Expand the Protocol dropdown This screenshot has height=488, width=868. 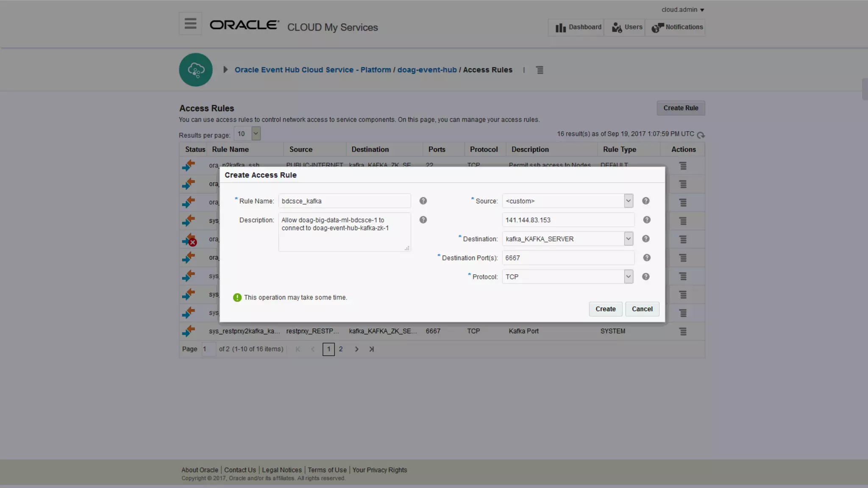click(628, 277)
